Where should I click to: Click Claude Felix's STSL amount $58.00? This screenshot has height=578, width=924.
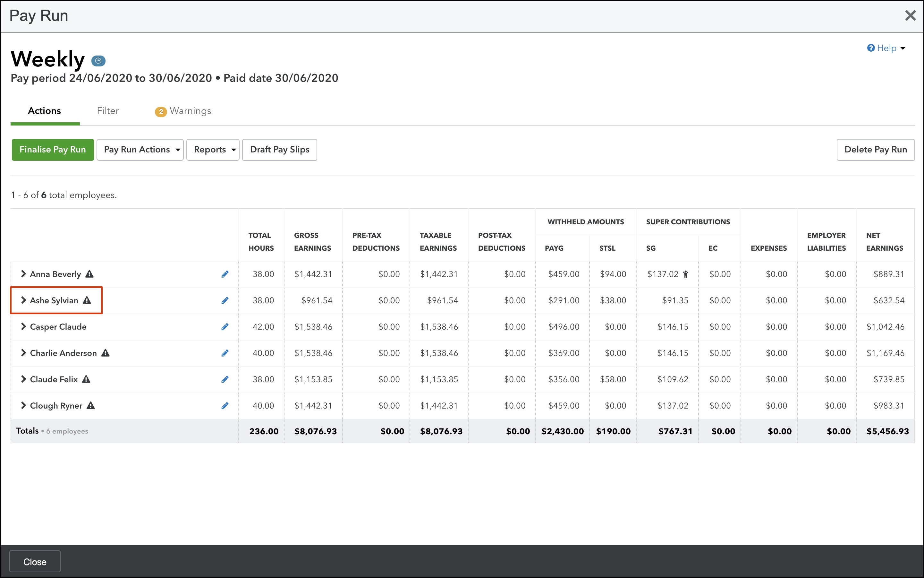613,380
